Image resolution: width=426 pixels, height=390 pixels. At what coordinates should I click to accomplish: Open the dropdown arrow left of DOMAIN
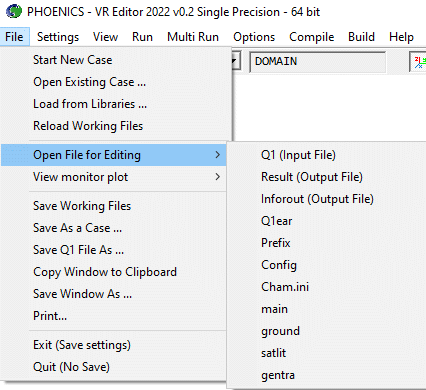pos(235,61)
